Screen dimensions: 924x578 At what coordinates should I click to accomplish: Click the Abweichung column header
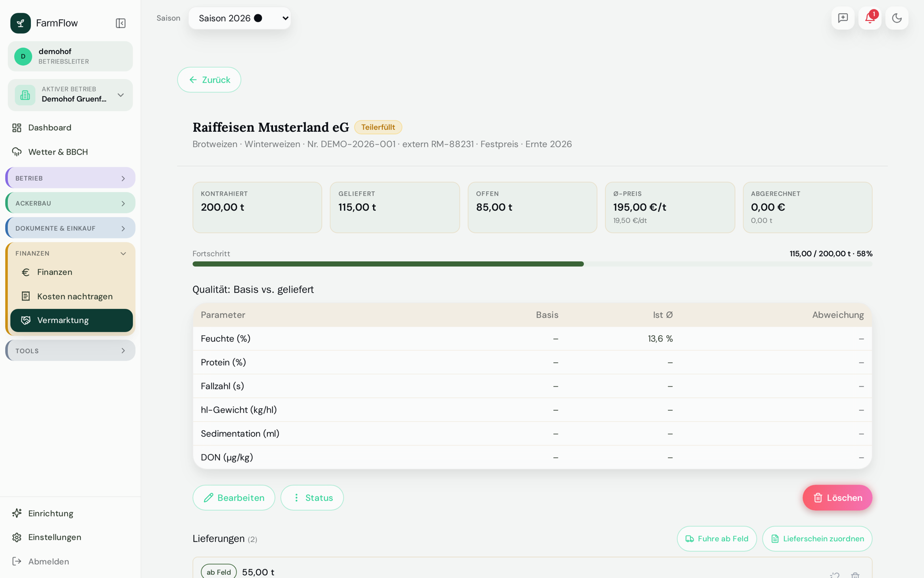(x=838, y=315)
